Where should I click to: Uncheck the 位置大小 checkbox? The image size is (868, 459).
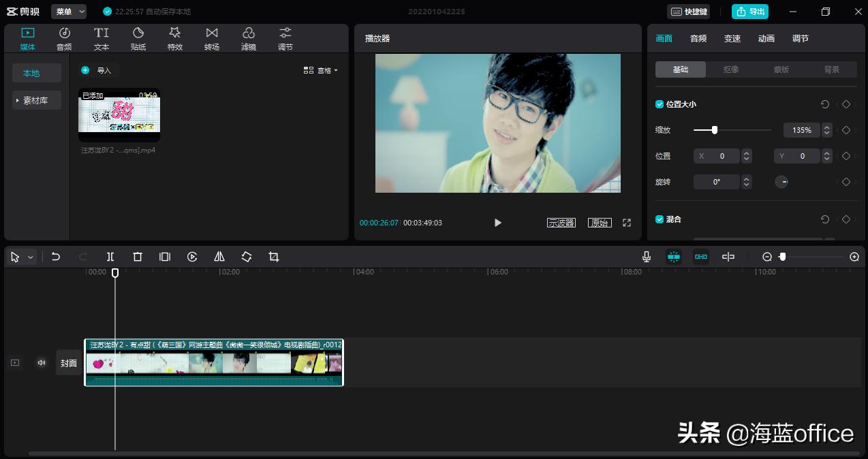(x=660, y=104)
